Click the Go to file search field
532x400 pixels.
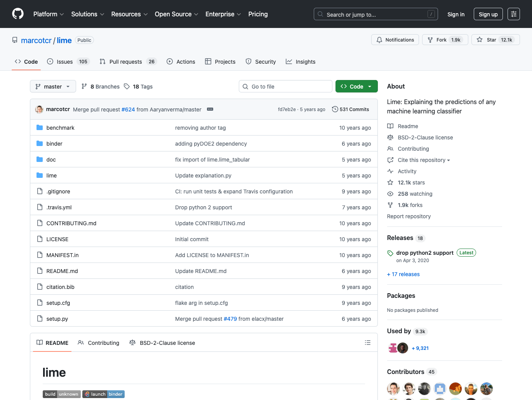pos(285,87)
